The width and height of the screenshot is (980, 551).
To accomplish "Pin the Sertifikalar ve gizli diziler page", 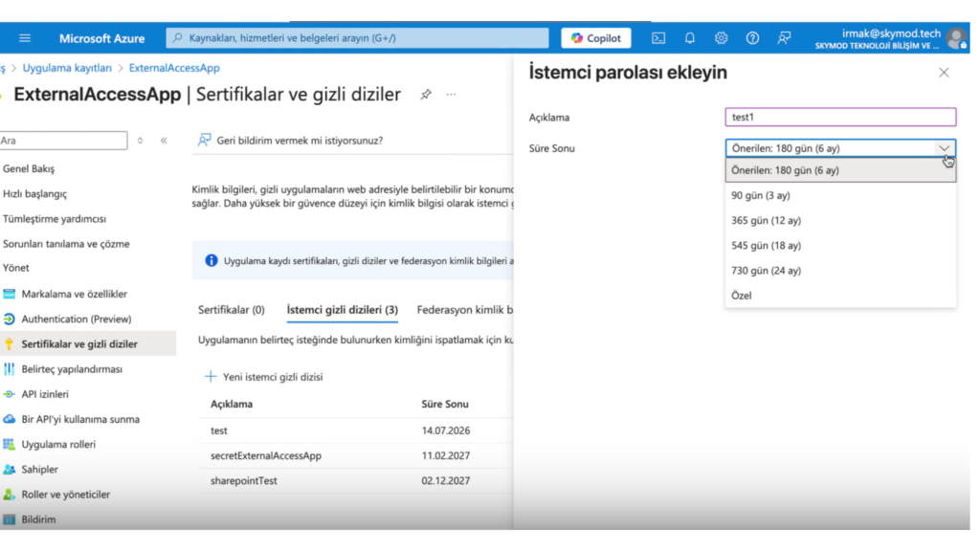I will click(426, 94).
